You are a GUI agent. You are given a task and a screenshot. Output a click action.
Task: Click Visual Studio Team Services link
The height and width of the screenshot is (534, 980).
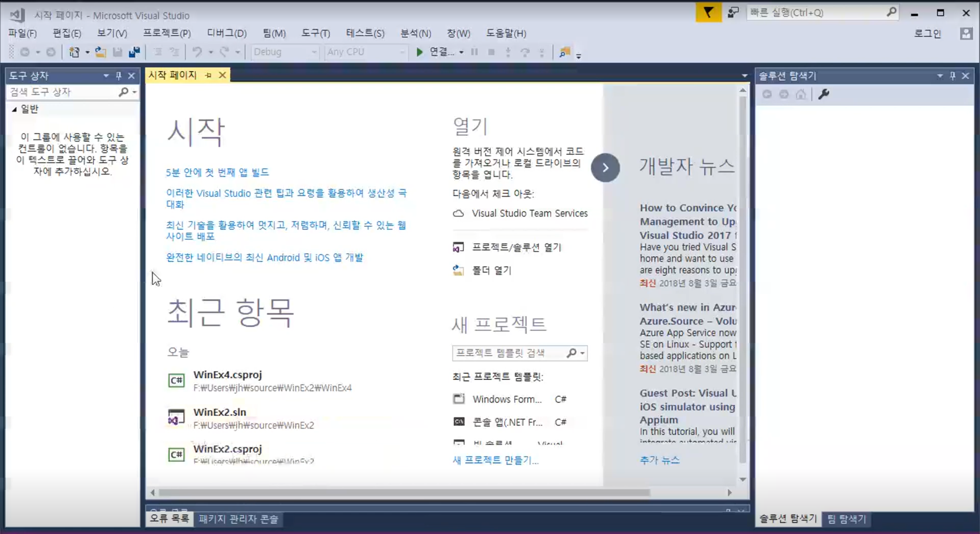[530, 213]
